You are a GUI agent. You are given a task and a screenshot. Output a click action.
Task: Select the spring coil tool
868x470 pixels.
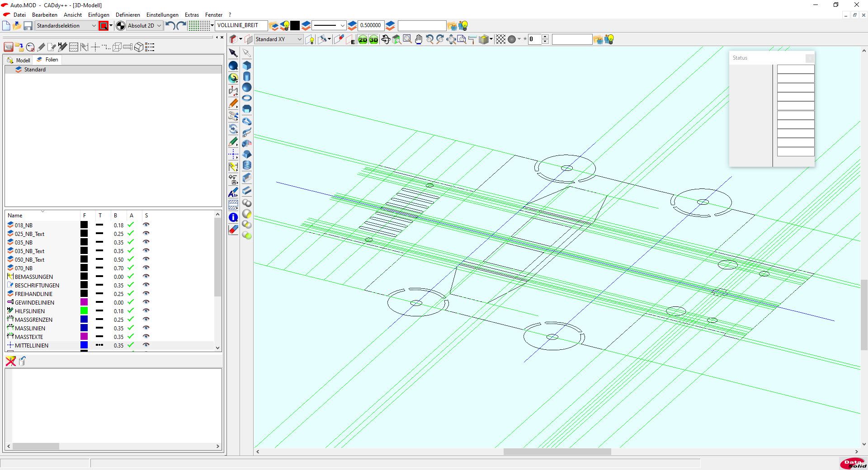247,165
